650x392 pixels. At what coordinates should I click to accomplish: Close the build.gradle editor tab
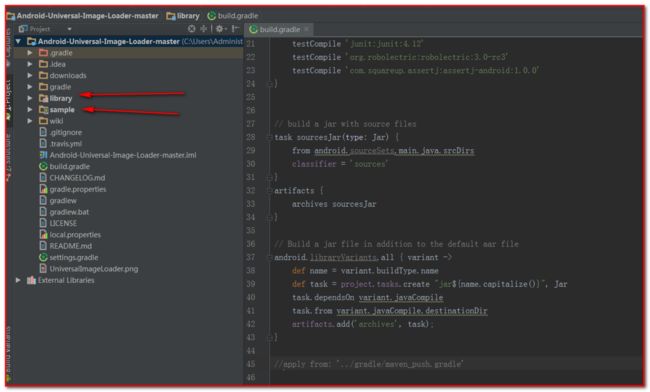306,29
